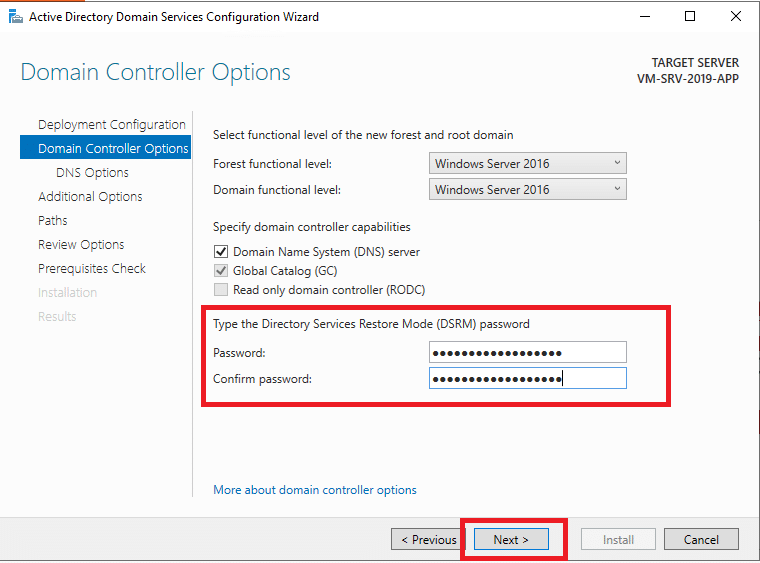Open the Forest functional level dropdown
760x563 pixels.
[x=527, y=163]
